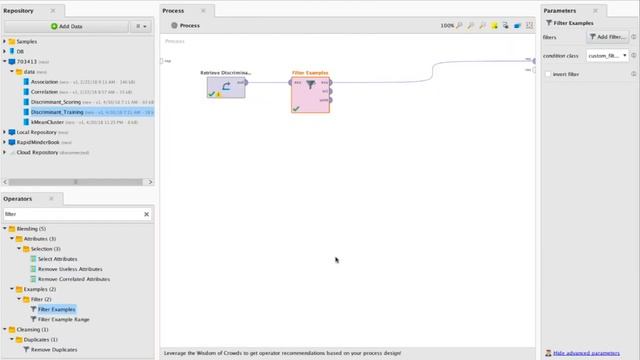The image size is (640, 360).
Task: Click the repository scrollbar right arrow
Action: click(150, 182)
